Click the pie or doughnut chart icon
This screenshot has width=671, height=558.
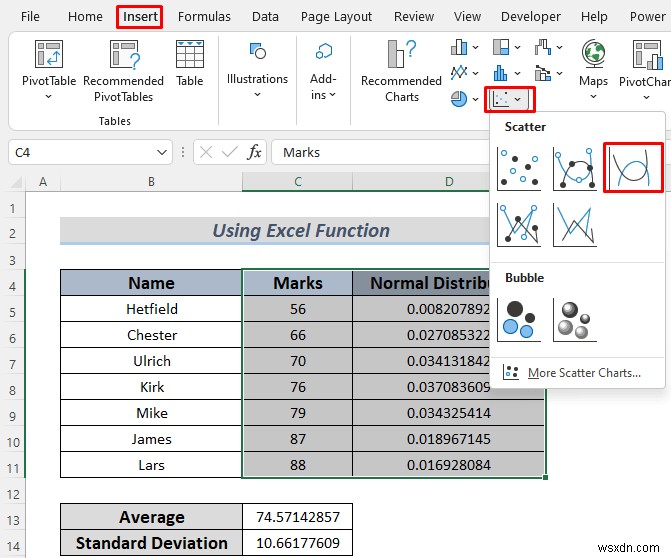point(459,99)
